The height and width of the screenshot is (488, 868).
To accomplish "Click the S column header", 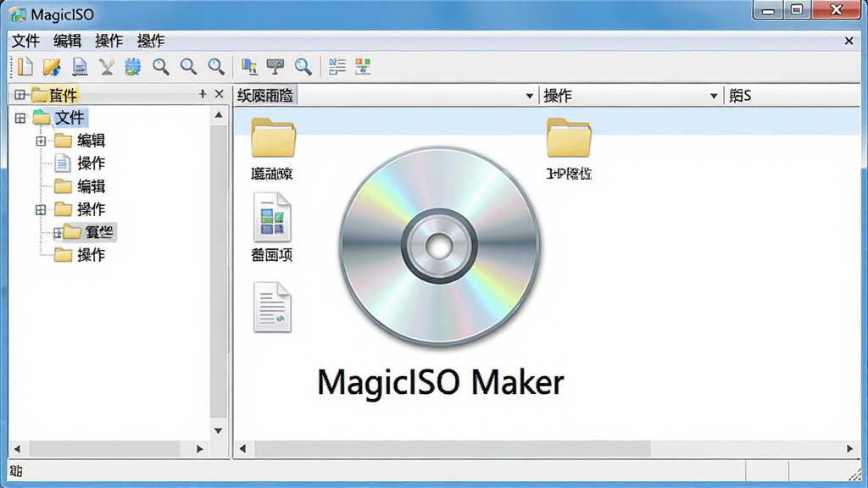I will (793, 96).
